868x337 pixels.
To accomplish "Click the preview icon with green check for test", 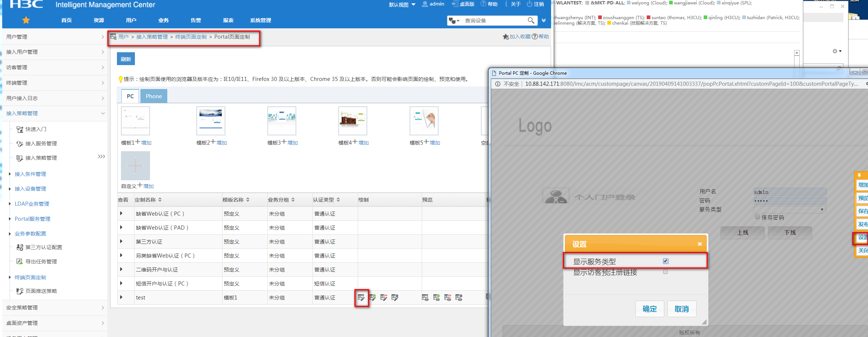I will pos(437,298).
